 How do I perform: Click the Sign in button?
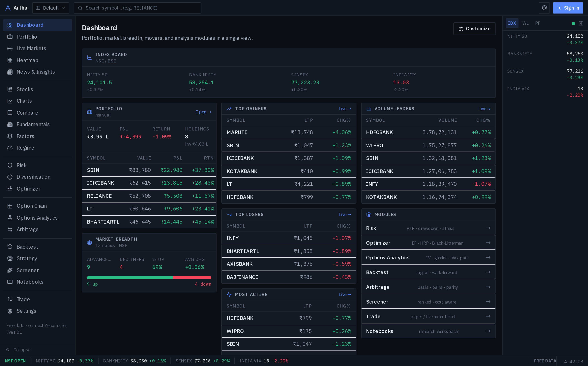point(568,8)
